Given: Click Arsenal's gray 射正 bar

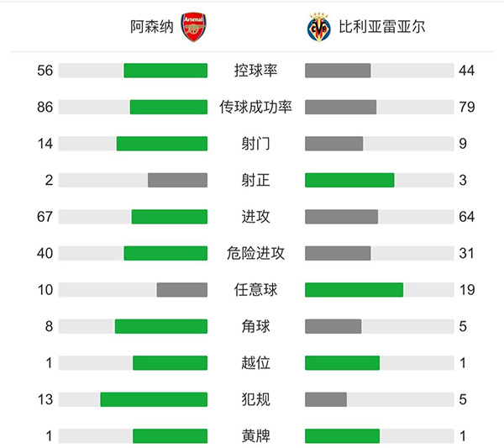Looking at the screenshot, I should pos(177,180).
